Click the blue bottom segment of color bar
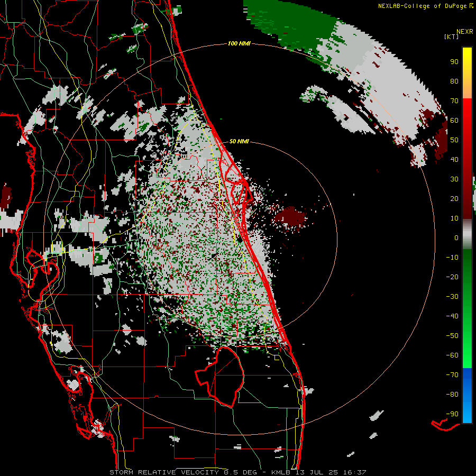 (x=467, y=396)
